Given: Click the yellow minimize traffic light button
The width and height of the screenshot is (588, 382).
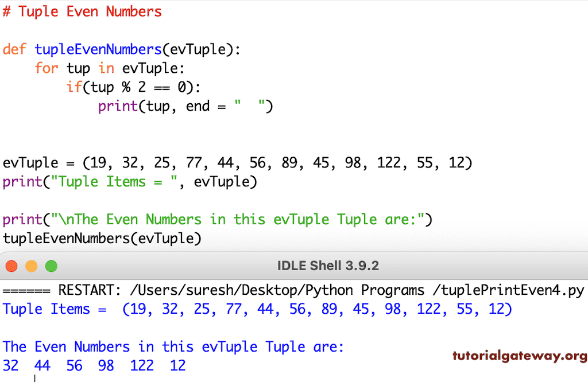Looking at the screenshot, I should pos(32,266).
